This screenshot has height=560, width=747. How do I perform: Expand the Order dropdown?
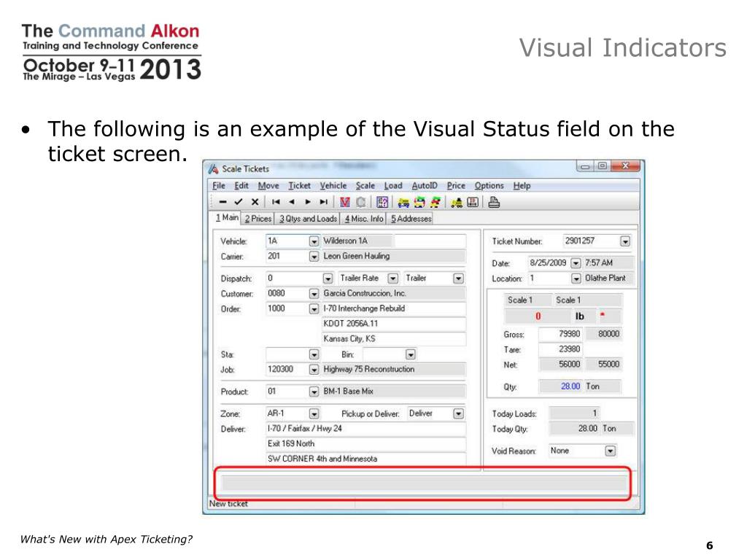314,309
